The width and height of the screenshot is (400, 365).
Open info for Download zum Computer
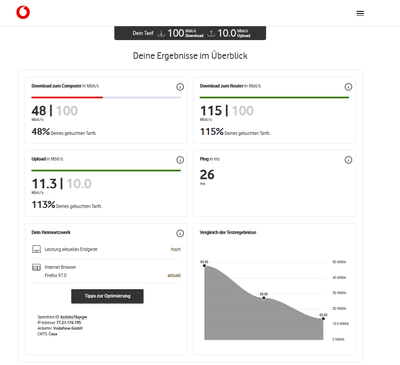click(180, 87)
